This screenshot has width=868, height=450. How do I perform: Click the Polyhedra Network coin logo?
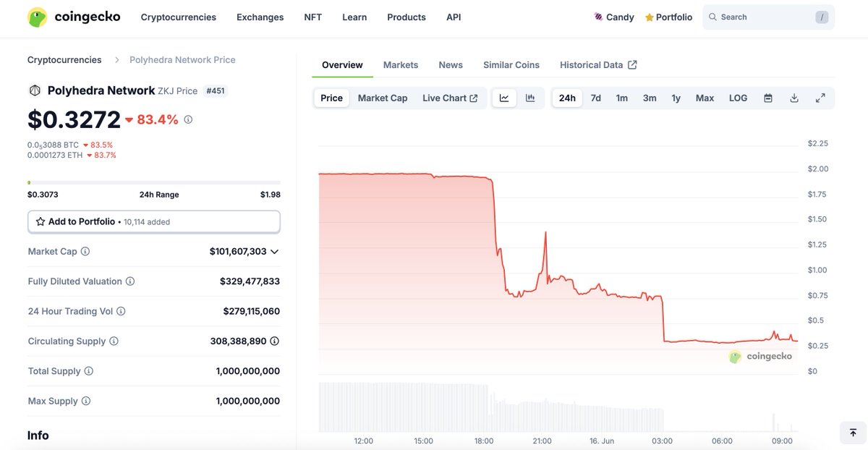[x=34, y=90]
